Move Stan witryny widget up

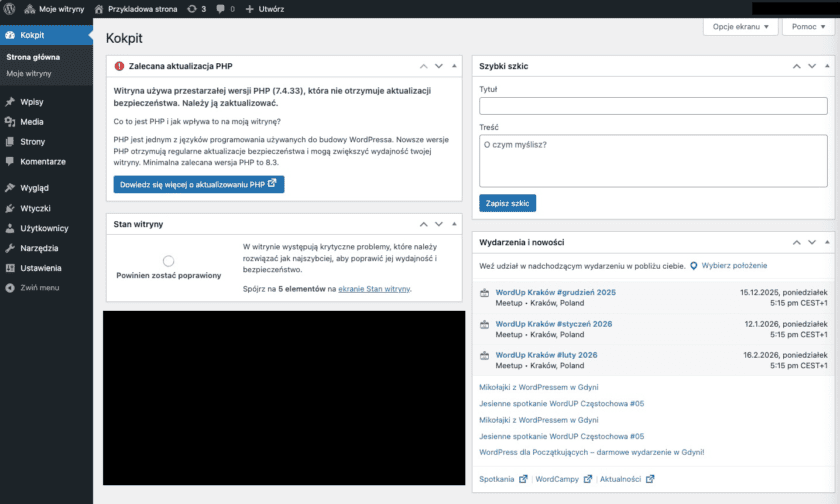tap(423, 224)
